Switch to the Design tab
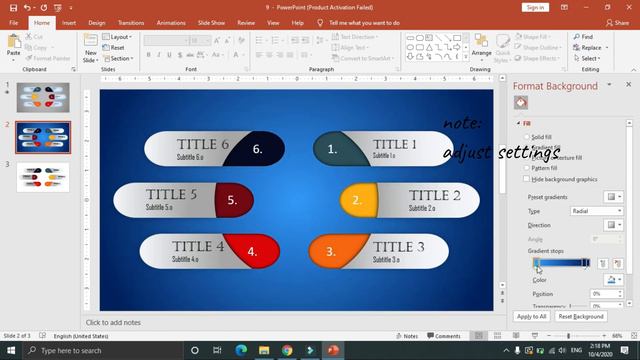640x360 pixels. tap(96, 23)
